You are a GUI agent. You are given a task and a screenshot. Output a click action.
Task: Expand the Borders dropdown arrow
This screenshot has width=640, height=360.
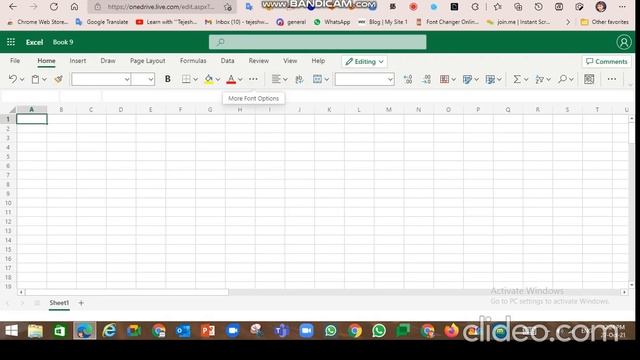click(196, 80)
